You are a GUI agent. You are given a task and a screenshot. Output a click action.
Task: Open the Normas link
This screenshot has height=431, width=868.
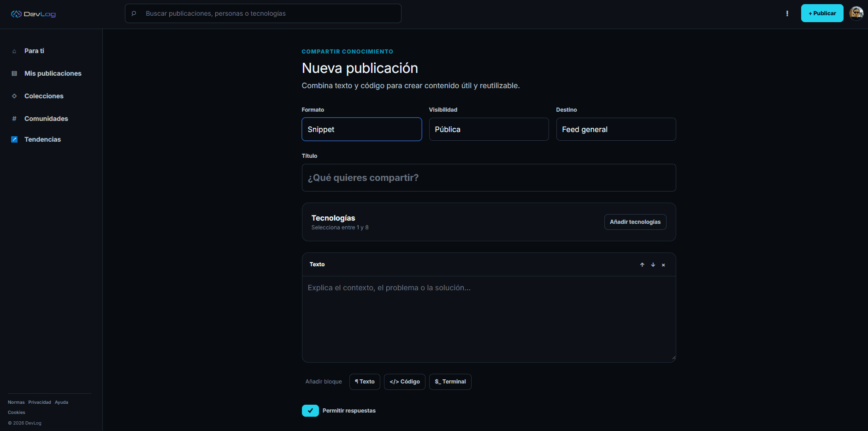click(x=16, y=402)
